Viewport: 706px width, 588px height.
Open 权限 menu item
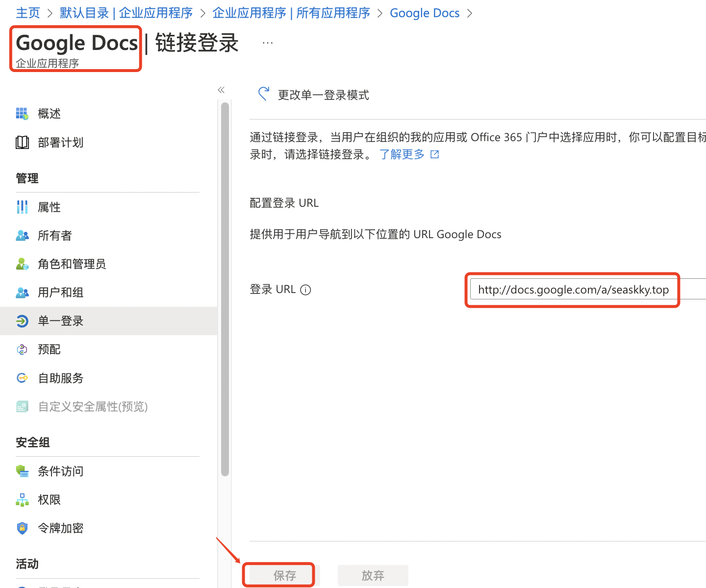point(108,500)
